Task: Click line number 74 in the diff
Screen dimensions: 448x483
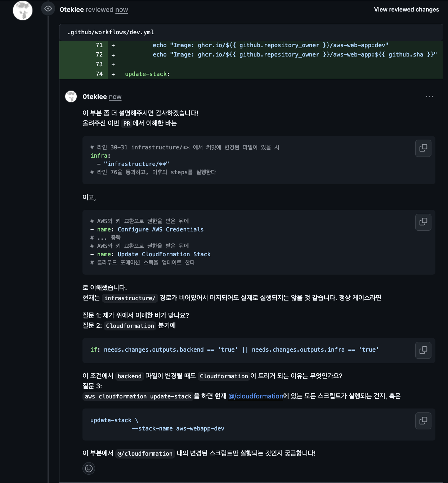Action: click(98, 74)
